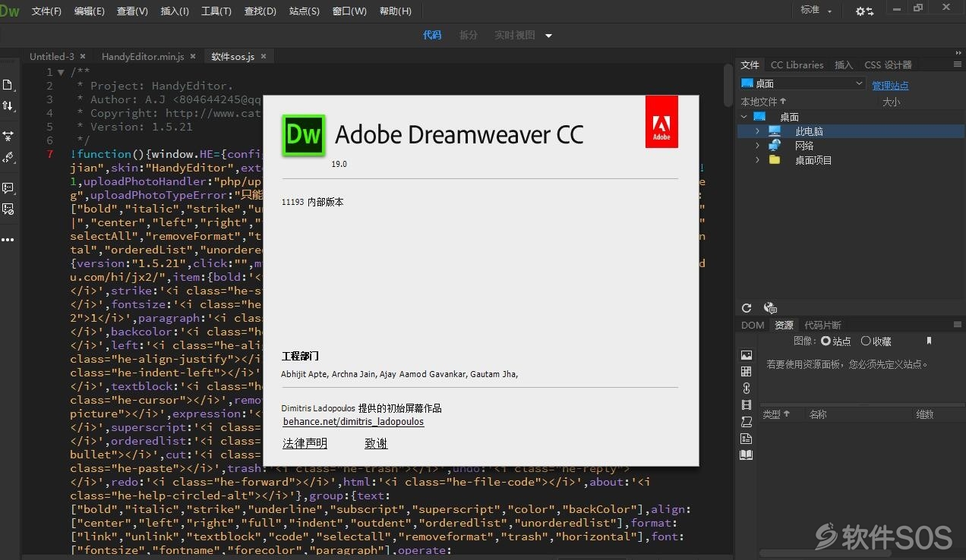
Task: Click the Dw application icon in menu bar
Action: coord(11,11)
